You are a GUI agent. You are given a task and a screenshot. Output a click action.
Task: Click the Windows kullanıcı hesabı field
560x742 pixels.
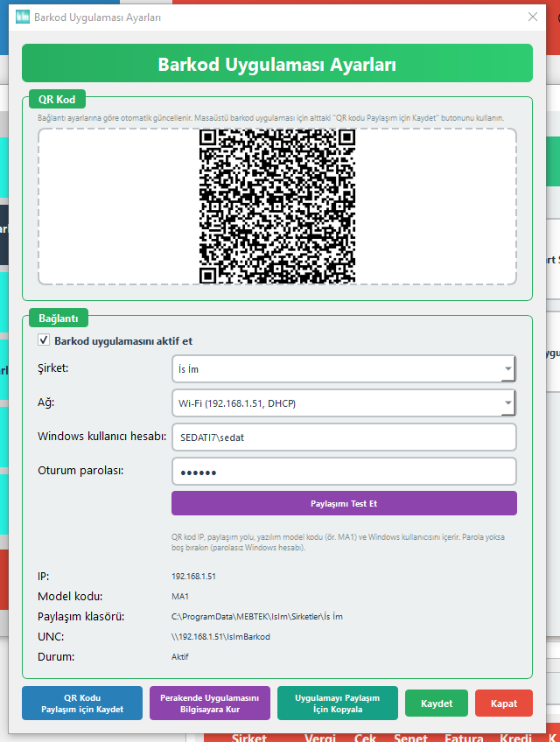tap(344, 437)
